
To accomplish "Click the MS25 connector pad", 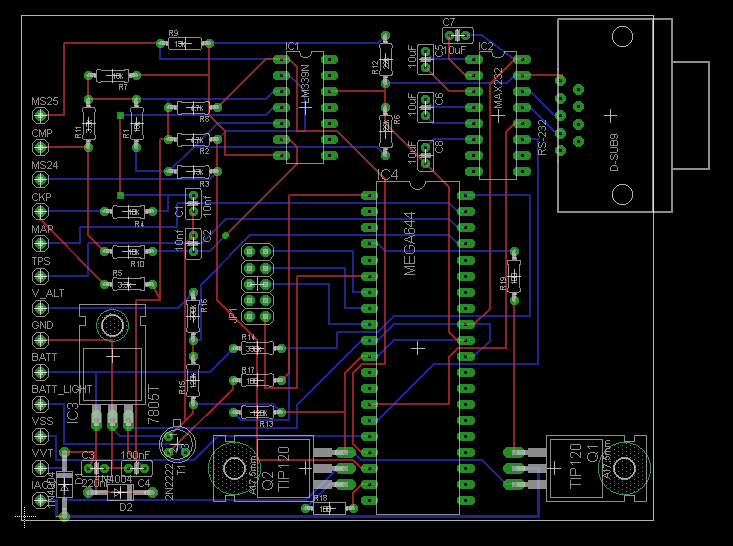I will pyautogui.click(x=40, y=115).
